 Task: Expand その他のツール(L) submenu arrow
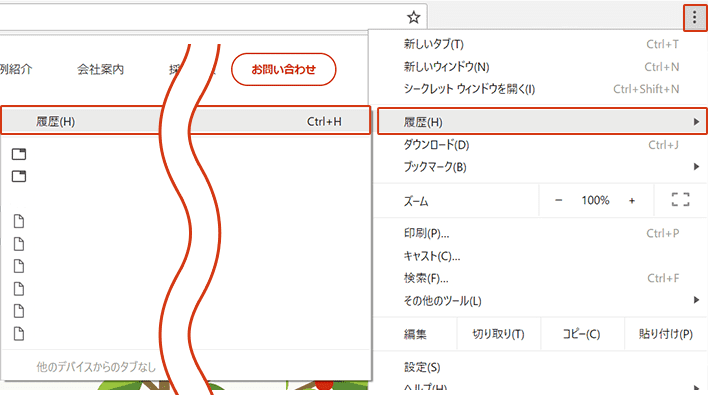696,300
